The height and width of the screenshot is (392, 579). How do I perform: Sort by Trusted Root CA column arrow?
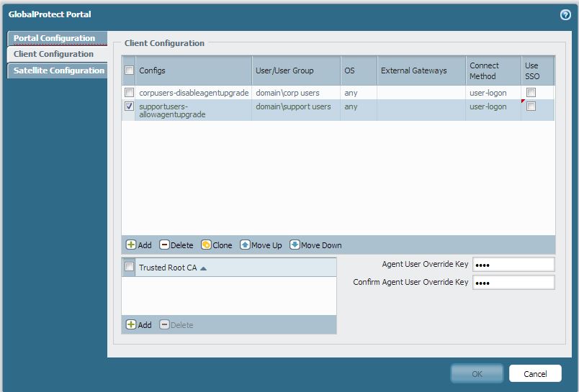coord(203,268)
